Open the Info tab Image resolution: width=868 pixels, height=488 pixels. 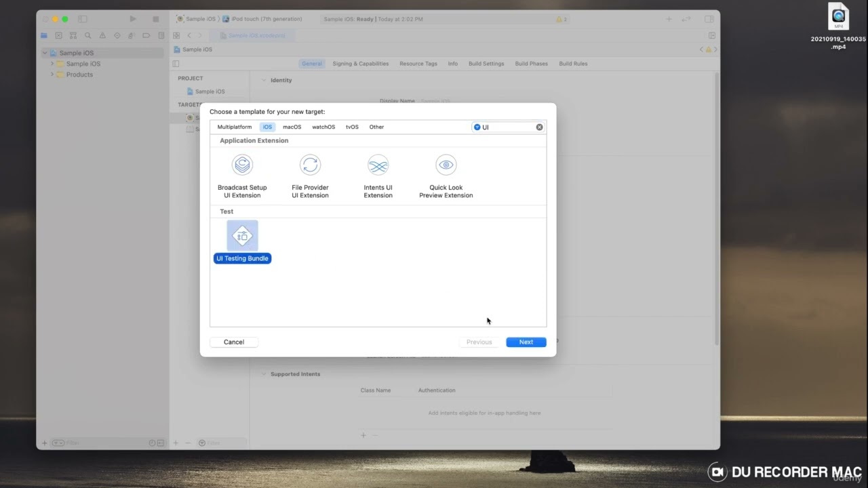[x=453, y=64]
